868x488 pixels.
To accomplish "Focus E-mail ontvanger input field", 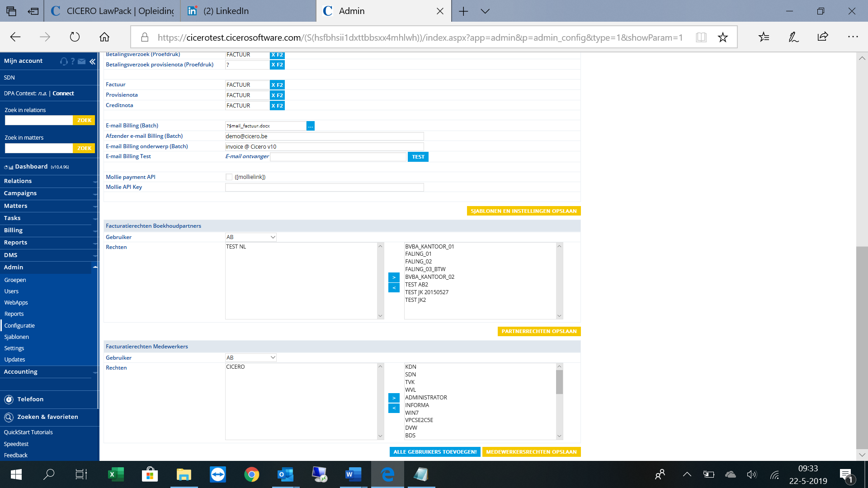I will 338,157.
